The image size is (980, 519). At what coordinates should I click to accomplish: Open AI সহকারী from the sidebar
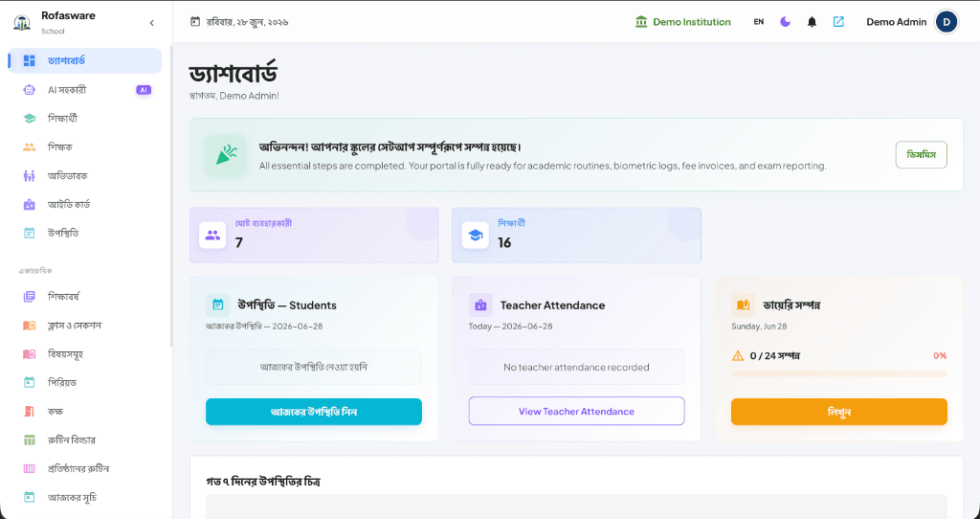[x=85, y=90]
